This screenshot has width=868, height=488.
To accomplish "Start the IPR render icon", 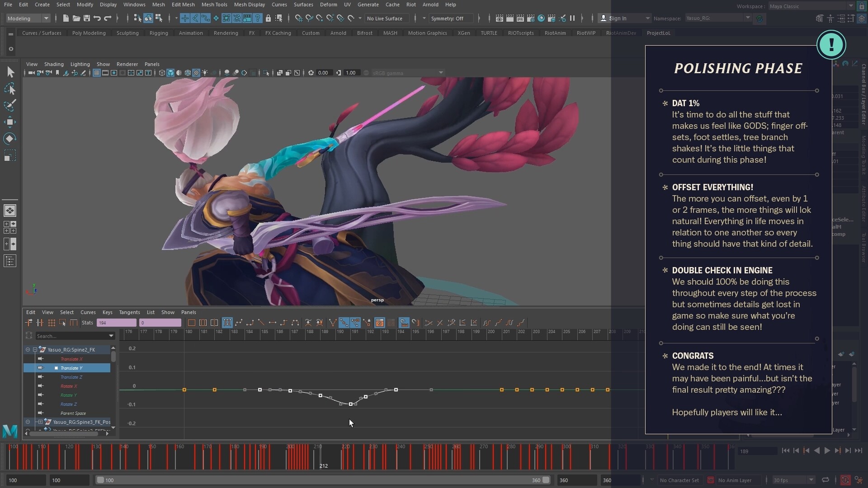I will 520,19.
